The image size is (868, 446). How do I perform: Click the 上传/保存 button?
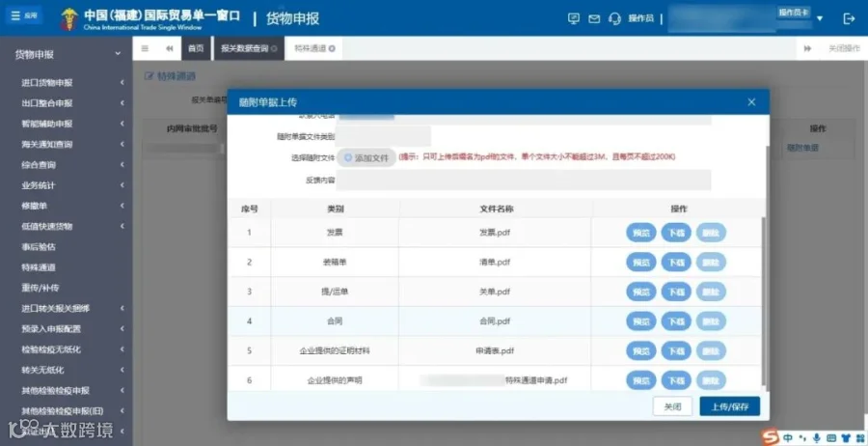(730, 406)
